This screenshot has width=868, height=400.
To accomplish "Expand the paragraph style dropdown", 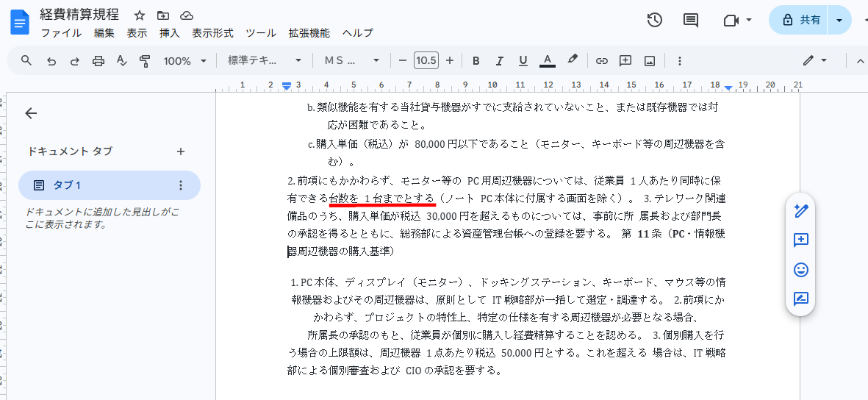I will 265,61.
